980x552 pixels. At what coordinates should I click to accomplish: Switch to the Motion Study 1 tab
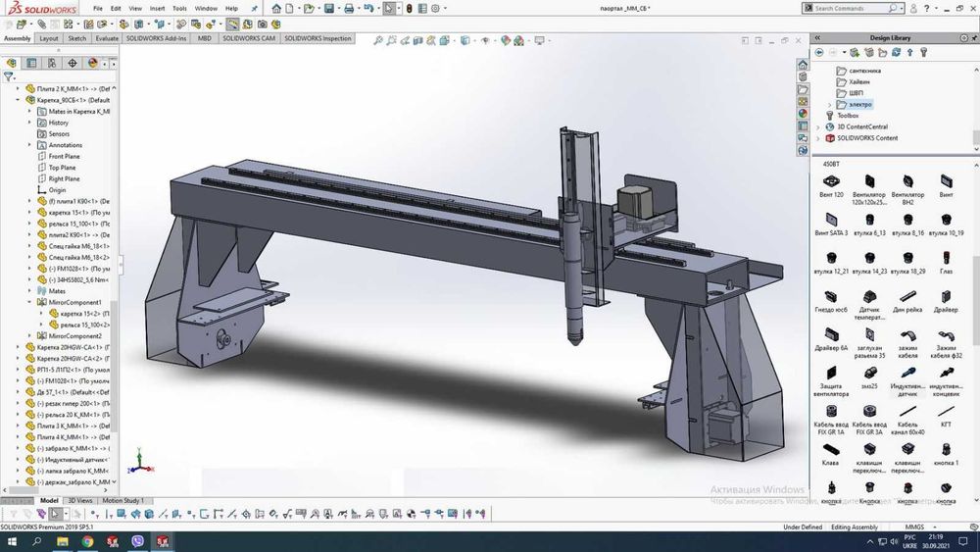coord(123,501)
